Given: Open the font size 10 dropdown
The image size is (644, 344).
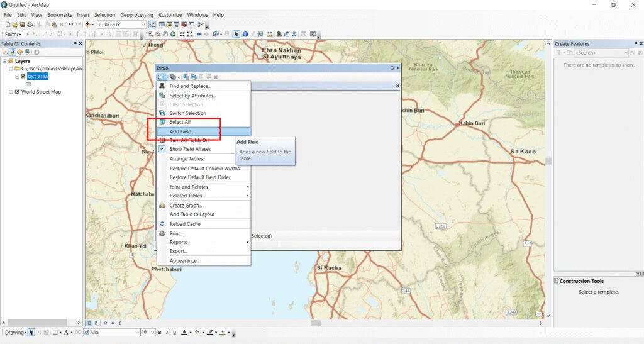Looking at the screenshot, I should pos(152,333).
